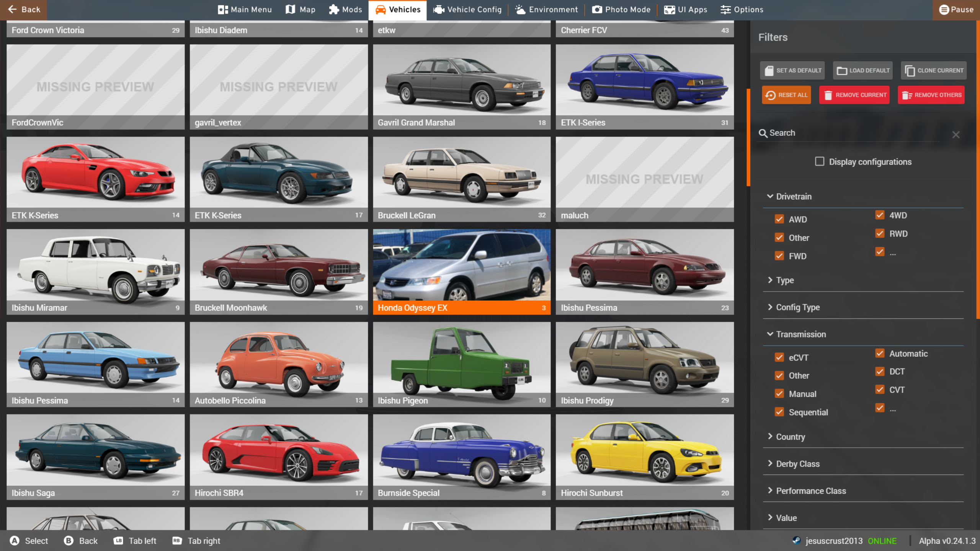The image size is (980, 551).
Task: Select the Ibishu Miramar thumbnail
Action: (x=95, y=272)
